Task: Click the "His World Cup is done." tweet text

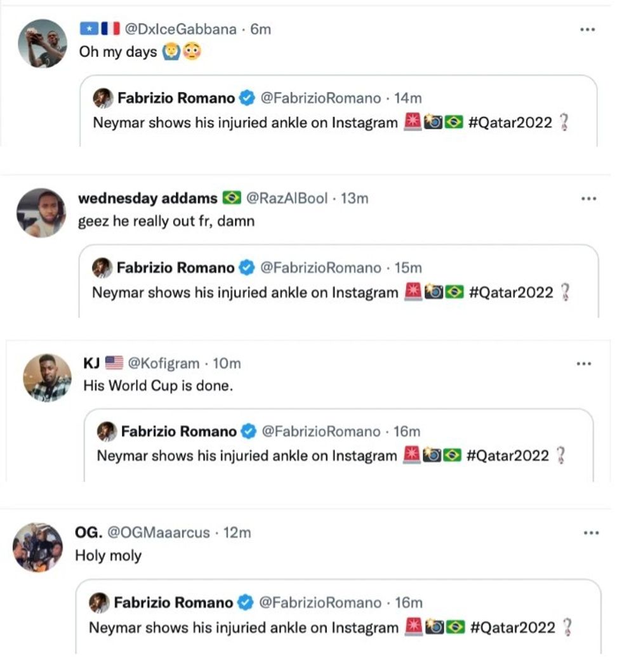Action: [158, 385]
